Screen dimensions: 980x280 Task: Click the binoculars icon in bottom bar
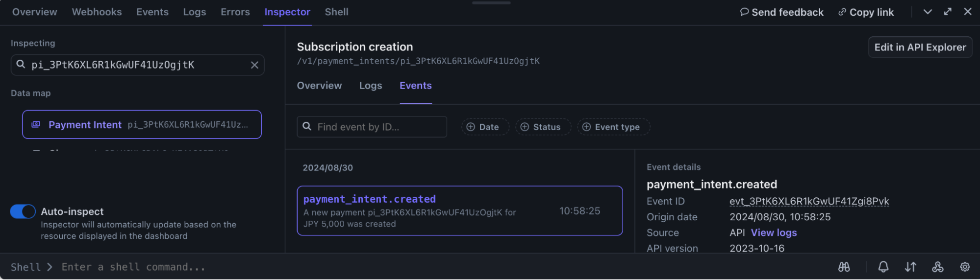[844, 267]
